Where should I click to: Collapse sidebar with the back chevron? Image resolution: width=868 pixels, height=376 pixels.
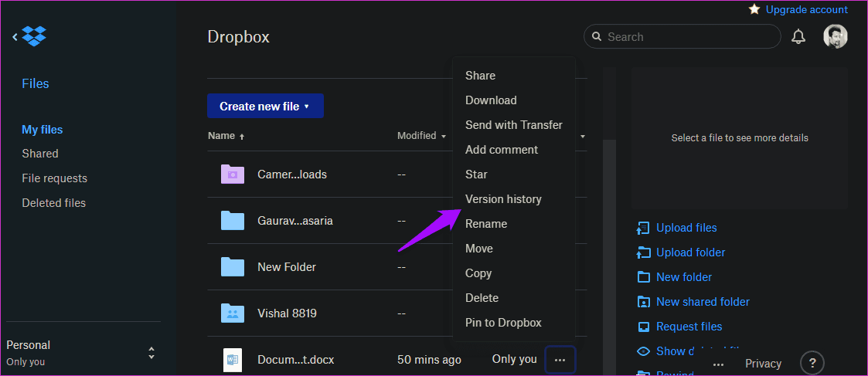tap(15, 37)
